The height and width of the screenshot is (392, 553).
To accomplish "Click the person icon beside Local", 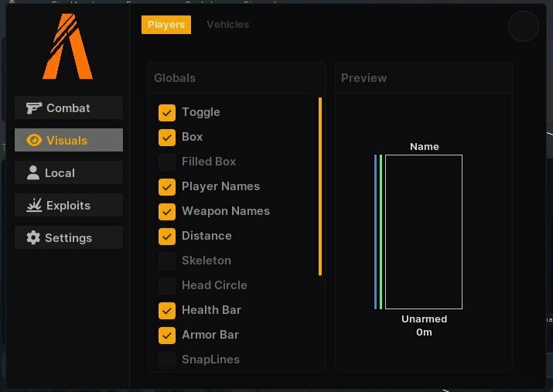I will (x=33, y=173).
